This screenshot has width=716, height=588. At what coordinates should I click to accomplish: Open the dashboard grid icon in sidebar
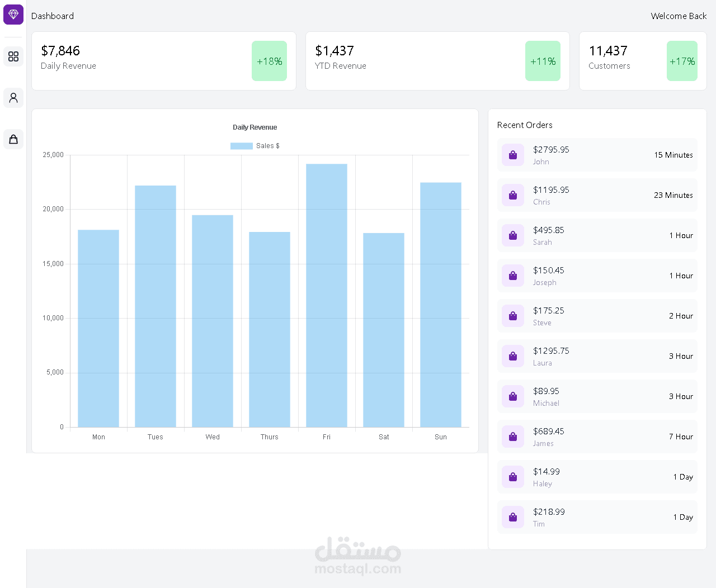click(x=13, y=56)
